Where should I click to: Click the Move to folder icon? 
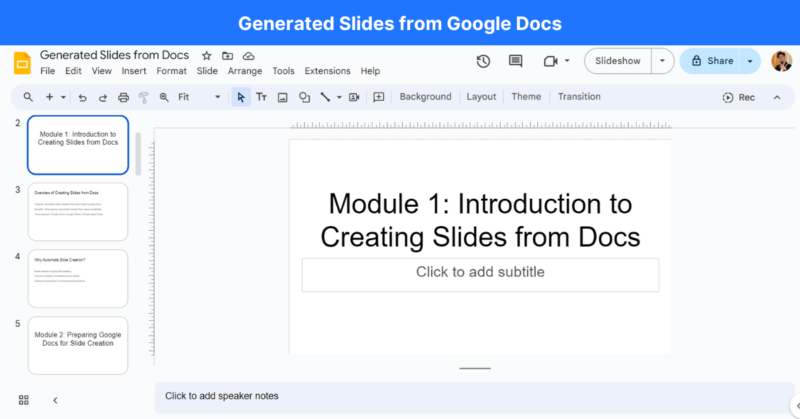[228, 56]
